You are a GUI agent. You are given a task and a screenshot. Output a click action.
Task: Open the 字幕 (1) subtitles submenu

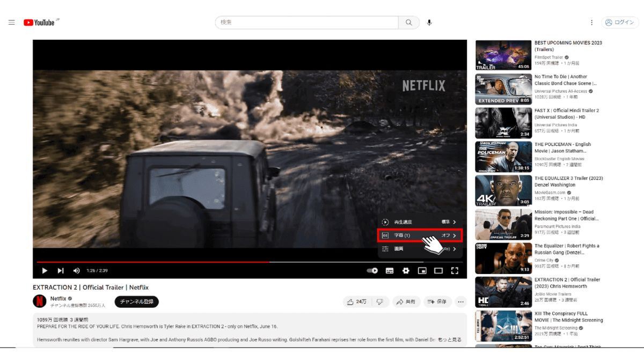pos(419,235)
